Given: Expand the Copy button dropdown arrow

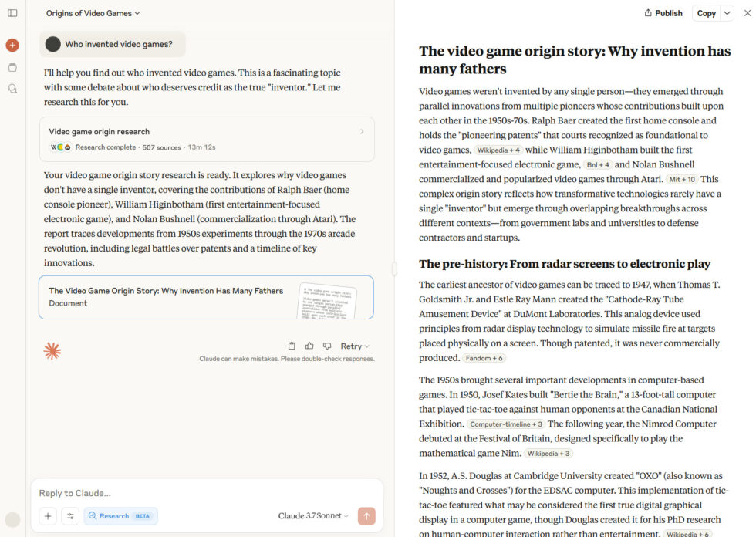Looking at the screenshot, I should click(x=727, y=13).
